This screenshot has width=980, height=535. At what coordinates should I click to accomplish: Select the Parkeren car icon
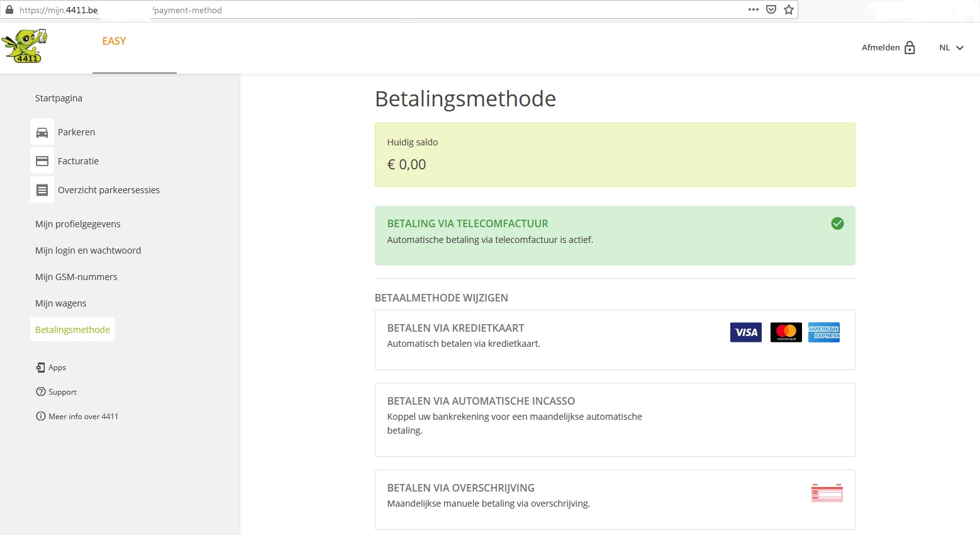pyautogui.click(x=42, y=132)
